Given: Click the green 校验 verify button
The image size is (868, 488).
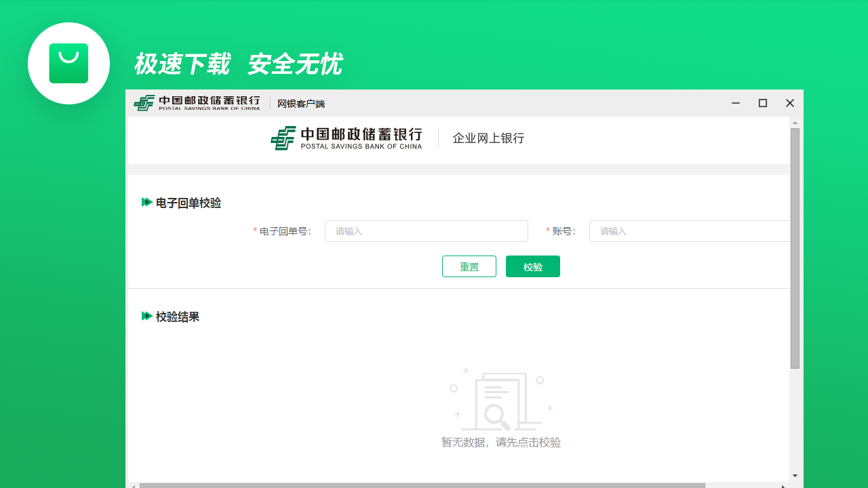Looking at the screenshot, I should [x=532, y=266].
